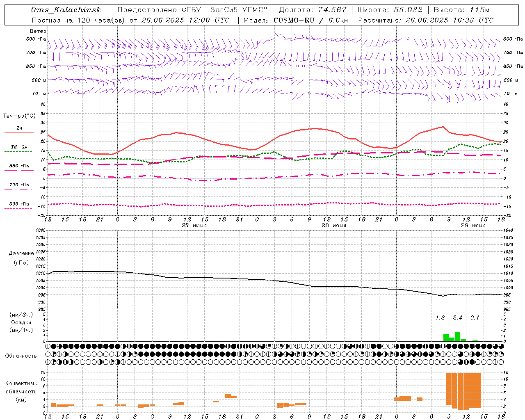The width and height of the screenshot is (525, 420).
Task: Click the Высота: 115м value
Action: pyautogui.click(x=462, y=10)
